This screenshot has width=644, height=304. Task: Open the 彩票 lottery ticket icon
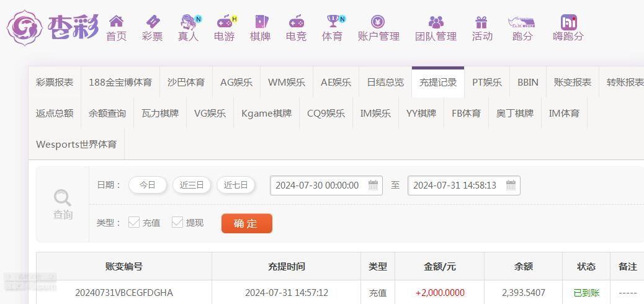tap(153, 21)
